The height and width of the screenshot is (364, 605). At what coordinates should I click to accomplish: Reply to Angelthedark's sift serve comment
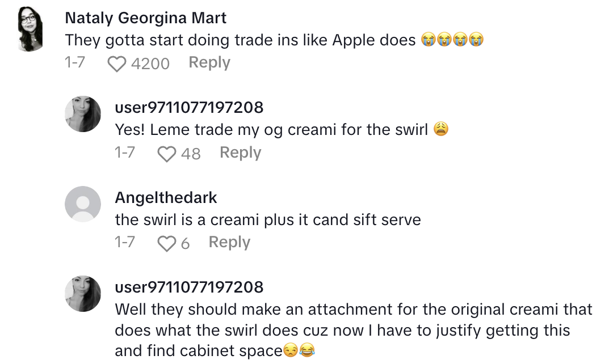click(229, 242)
